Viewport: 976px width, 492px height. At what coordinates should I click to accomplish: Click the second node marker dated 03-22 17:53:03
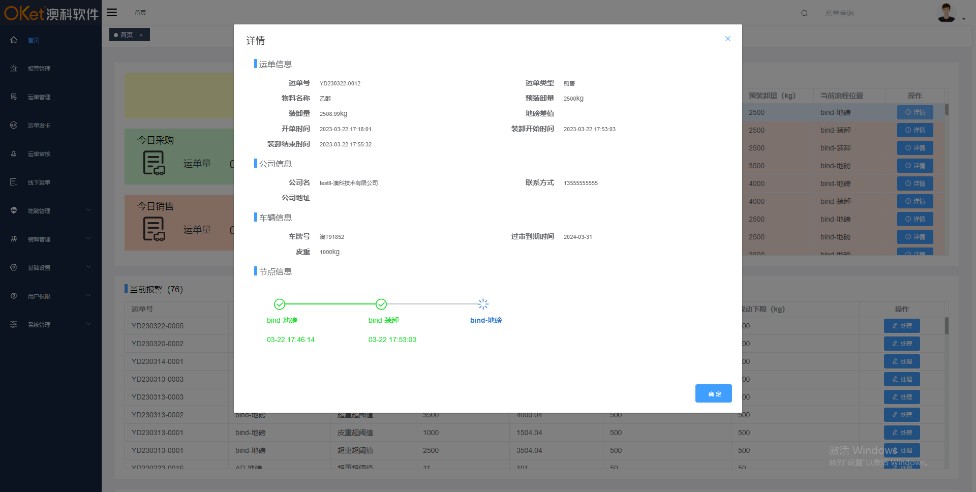point(381,304)
